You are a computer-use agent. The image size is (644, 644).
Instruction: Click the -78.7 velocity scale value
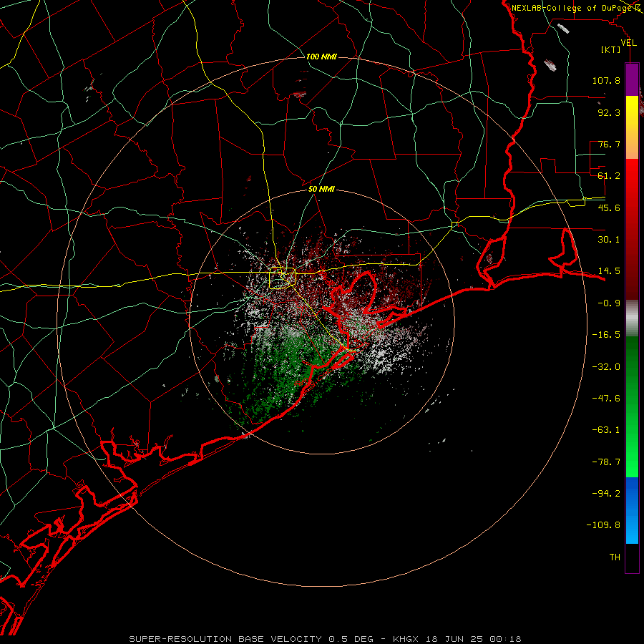pyautogui.click(x=606, y=462)
